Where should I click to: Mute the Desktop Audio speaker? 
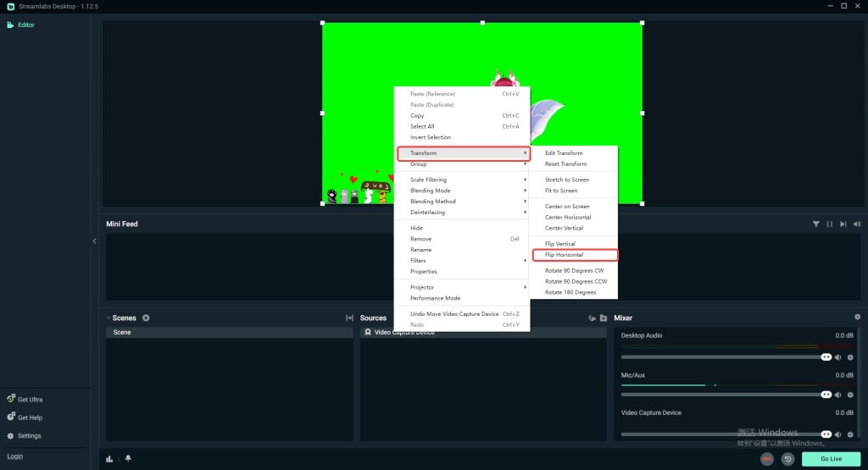tap(838, 357)
